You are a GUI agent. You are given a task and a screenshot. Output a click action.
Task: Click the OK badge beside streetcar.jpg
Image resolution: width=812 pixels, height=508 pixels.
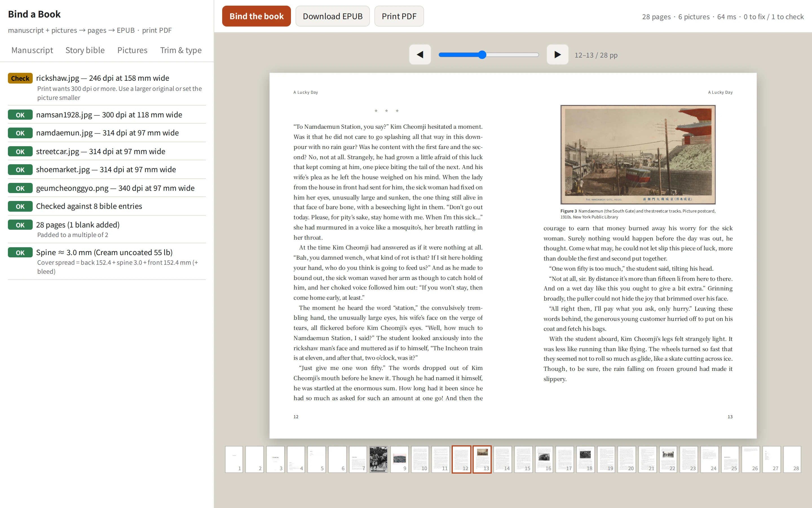tap(20, 152)
